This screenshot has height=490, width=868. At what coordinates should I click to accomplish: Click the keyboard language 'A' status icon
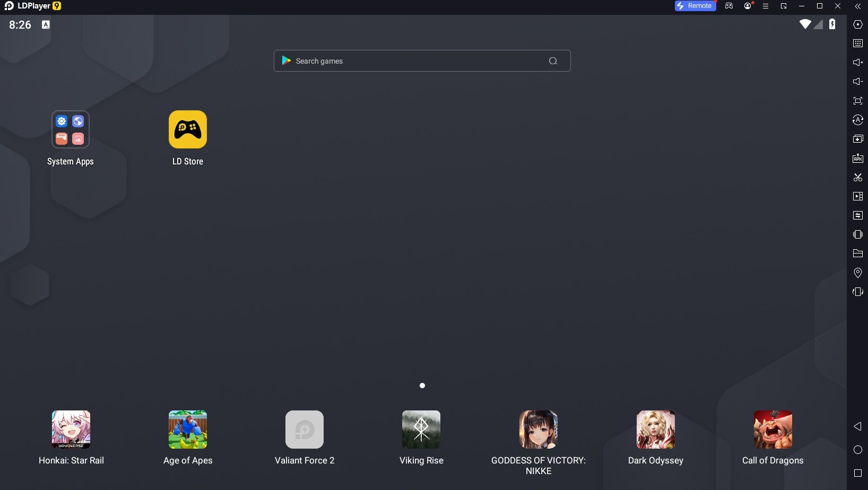(46, 24)
